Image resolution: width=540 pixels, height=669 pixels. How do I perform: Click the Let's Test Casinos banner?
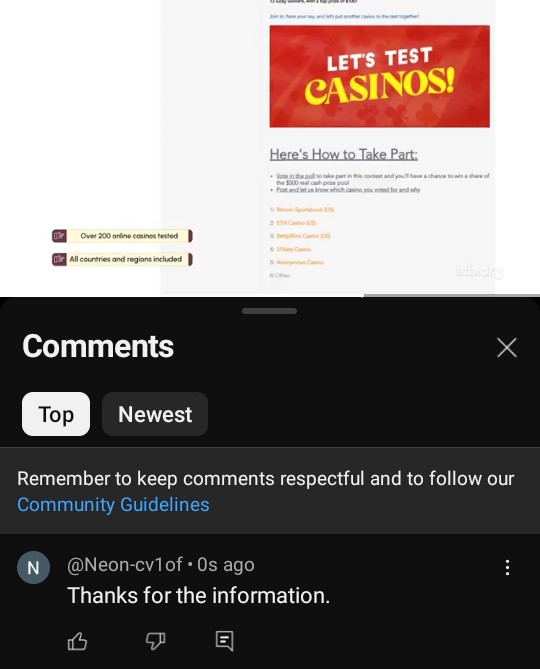[380, 76]
